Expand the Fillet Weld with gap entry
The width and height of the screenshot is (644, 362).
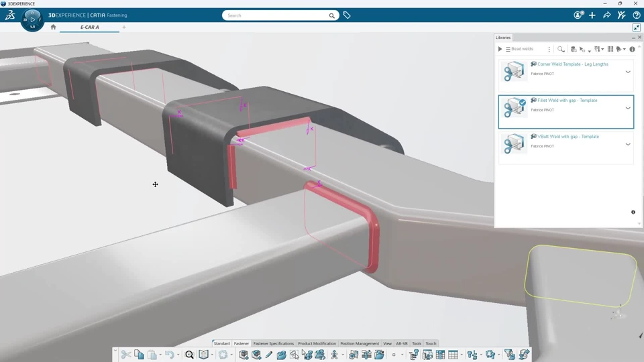[x=628, y=108]
